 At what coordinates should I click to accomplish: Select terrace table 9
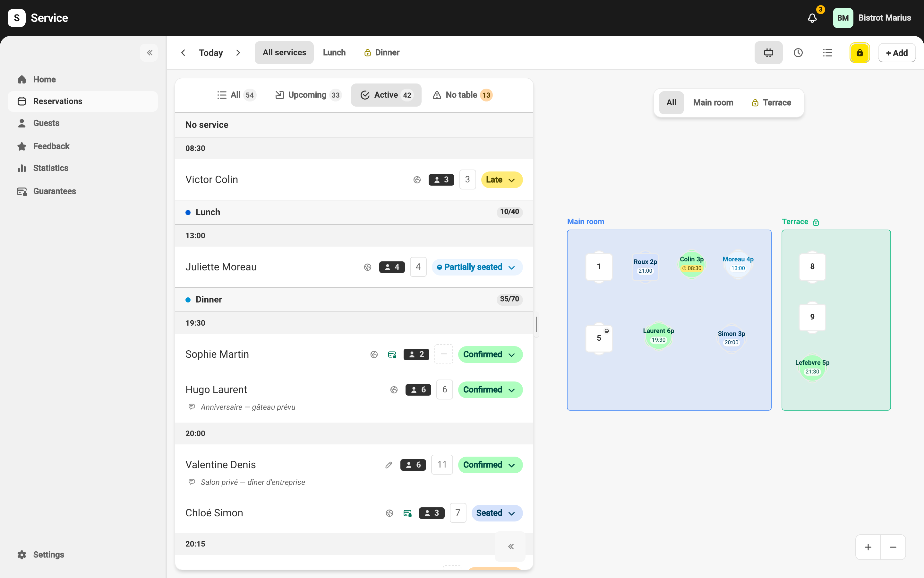point(812,317)
